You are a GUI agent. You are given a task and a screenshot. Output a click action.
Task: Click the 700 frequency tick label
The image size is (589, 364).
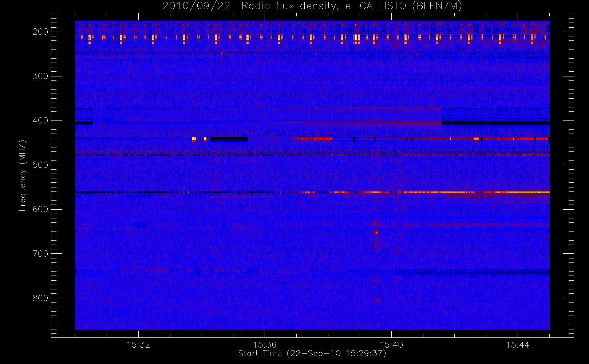(40, 254)
